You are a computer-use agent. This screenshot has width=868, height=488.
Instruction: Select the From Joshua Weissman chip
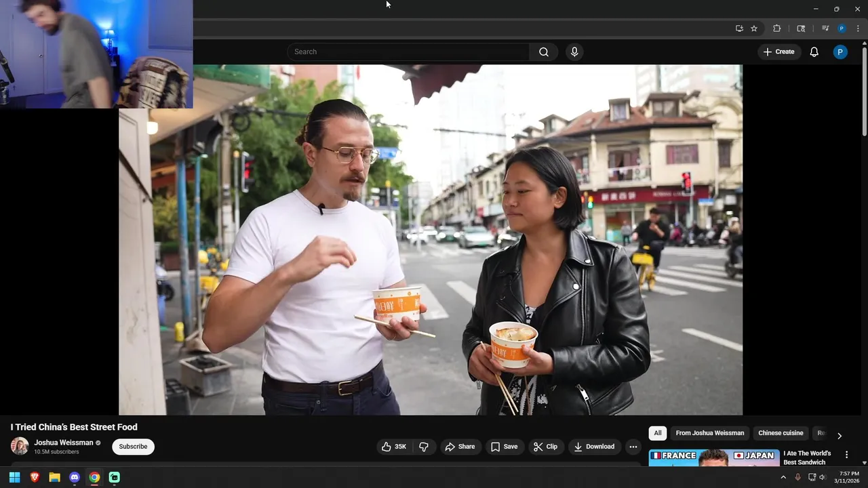pyautogui.click(x=710, y=433)
